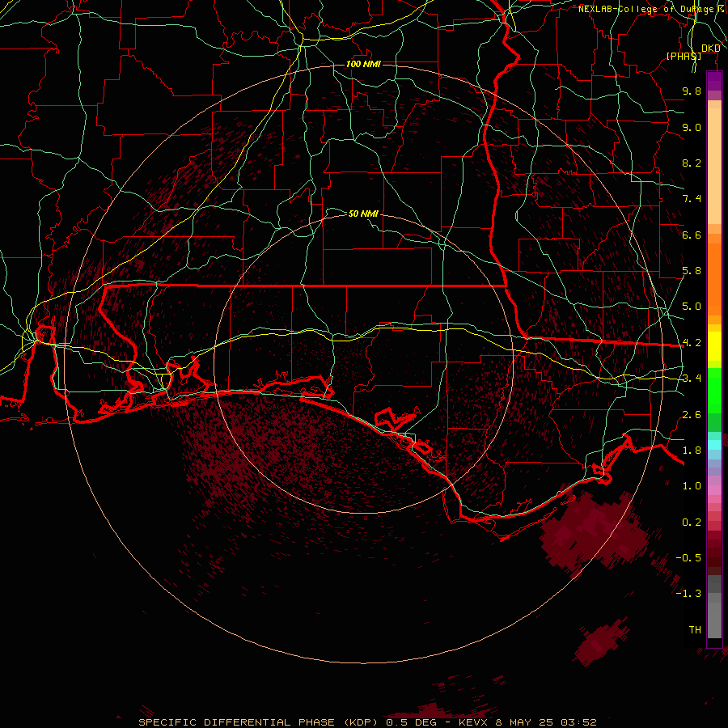Click the 8 MAY 25 date text
728x728 pixels.
[x=524, y=722]
